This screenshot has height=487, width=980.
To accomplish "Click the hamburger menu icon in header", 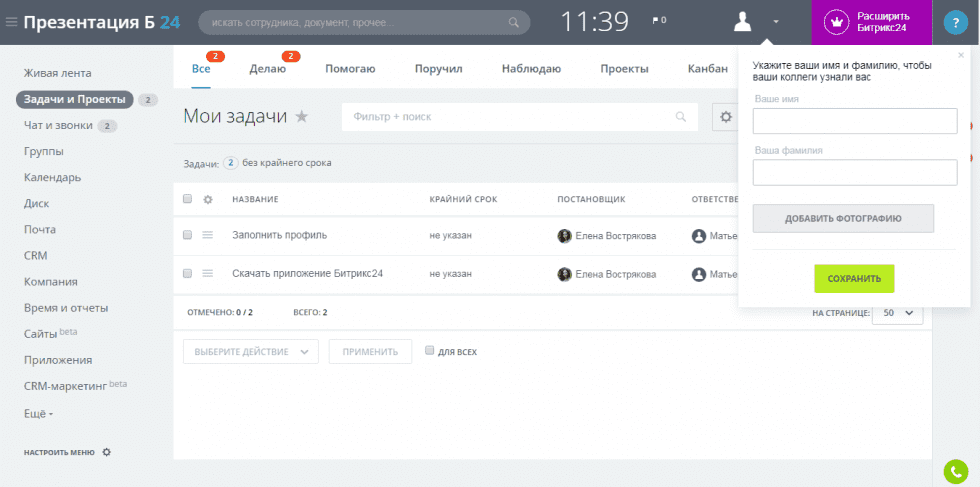I will (x=11, y=21).
